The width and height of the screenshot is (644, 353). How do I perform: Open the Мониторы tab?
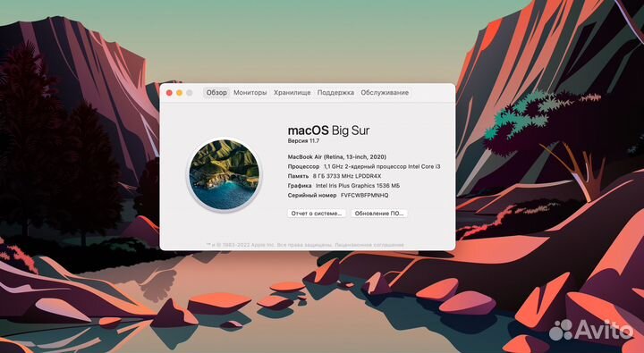[x=250, y=93]
